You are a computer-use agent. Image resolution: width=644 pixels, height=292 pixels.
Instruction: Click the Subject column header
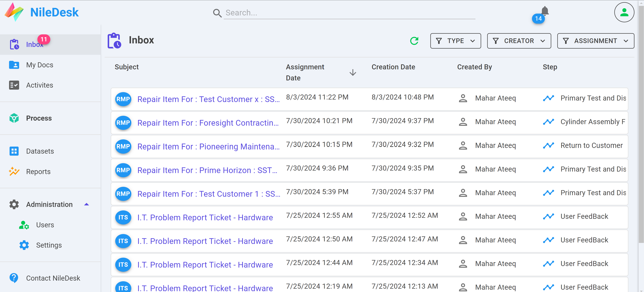[x=126, y=67]
